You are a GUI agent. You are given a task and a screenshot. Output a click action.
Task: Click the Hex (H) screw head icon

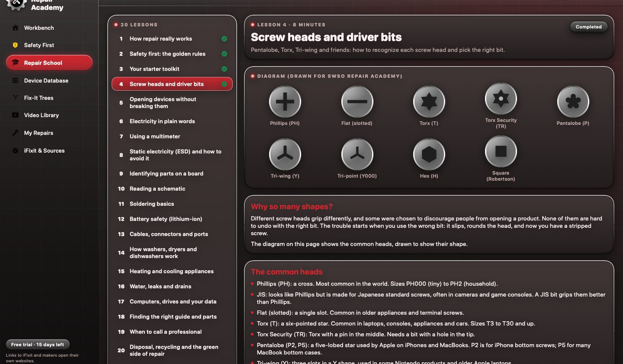[x=429, y=154]
